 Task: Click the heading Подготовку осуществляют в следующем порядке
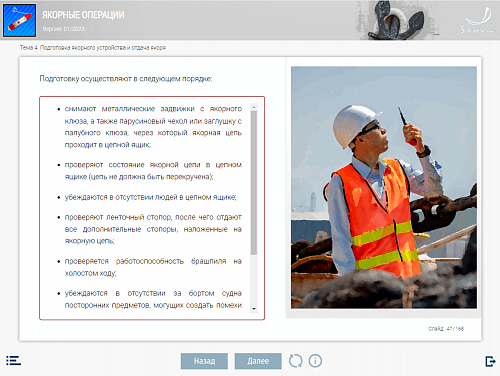(x=126, y=79)
